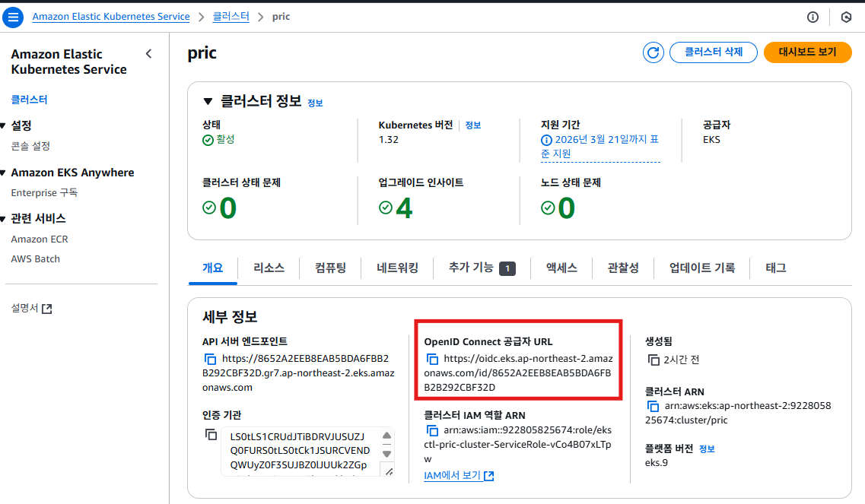
Task: Open the 추가 기능 tab
Action: coord(482,268)
